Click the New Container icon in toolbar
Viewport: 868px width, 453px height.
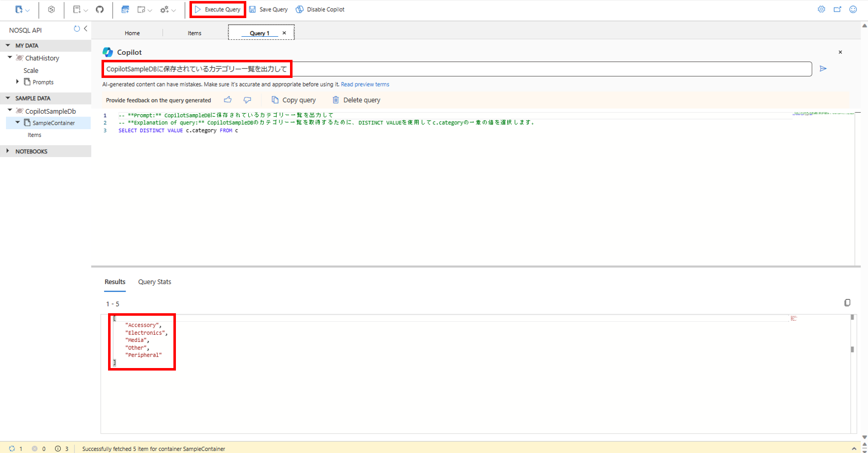(x=19, y=10)
